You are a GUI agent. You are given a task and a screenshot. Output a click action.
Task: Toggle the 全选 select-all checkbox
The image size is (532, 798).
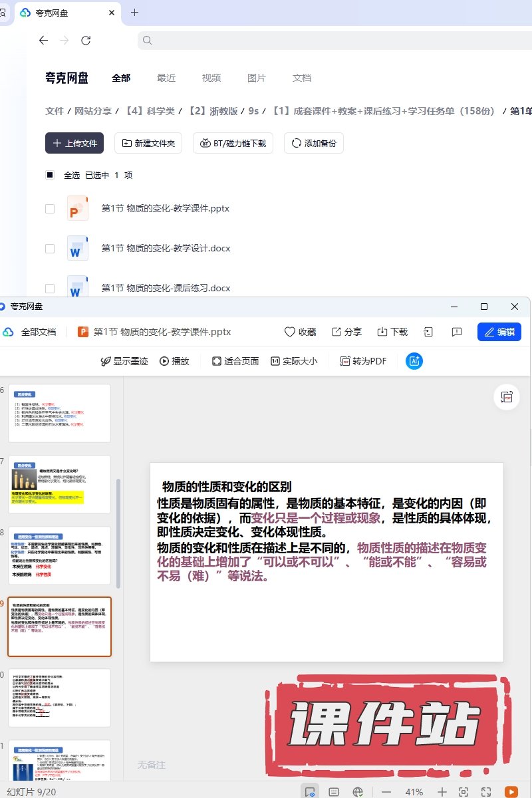(50, 175)
